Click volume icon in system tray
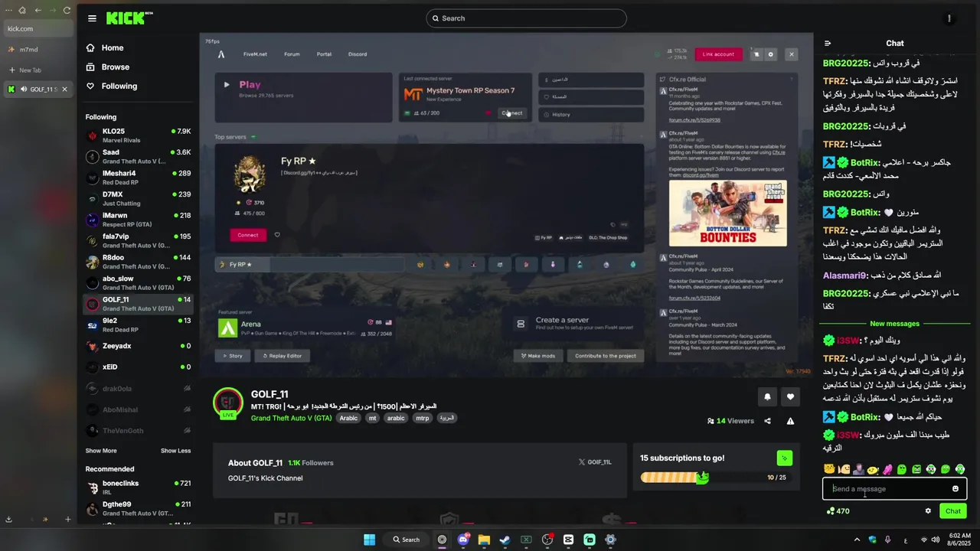980x551 pixels. [936, 540]
